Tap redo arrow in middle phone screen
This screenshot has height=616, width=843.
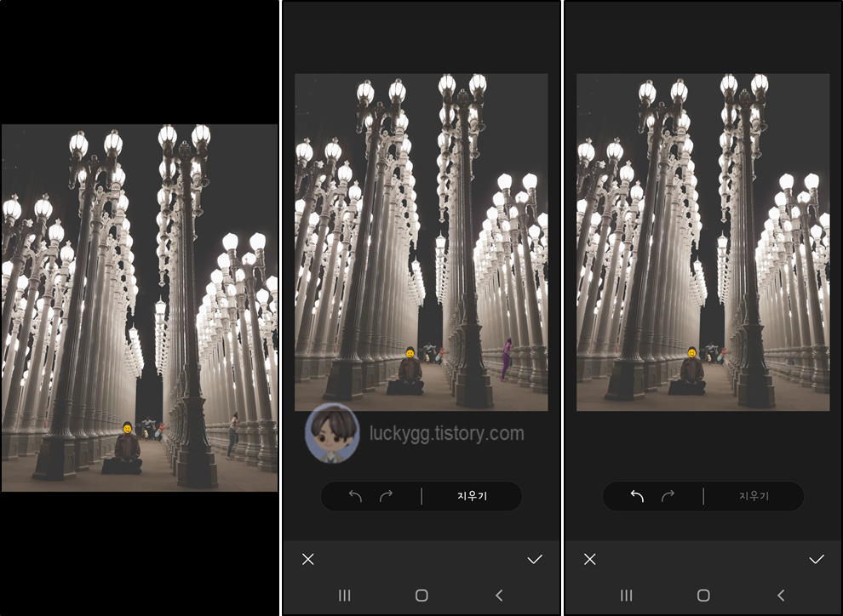tap(386, 496)
